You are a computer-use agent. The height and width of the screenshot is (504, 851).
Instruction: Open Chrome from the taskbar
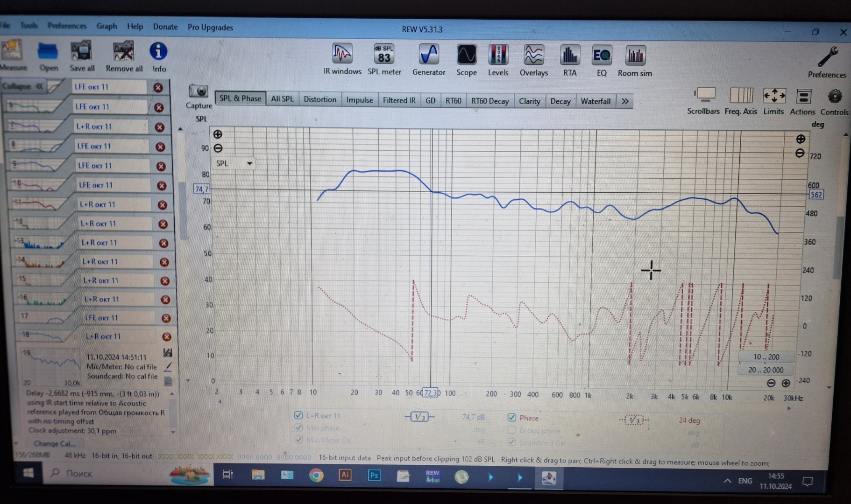pos(316,476)
